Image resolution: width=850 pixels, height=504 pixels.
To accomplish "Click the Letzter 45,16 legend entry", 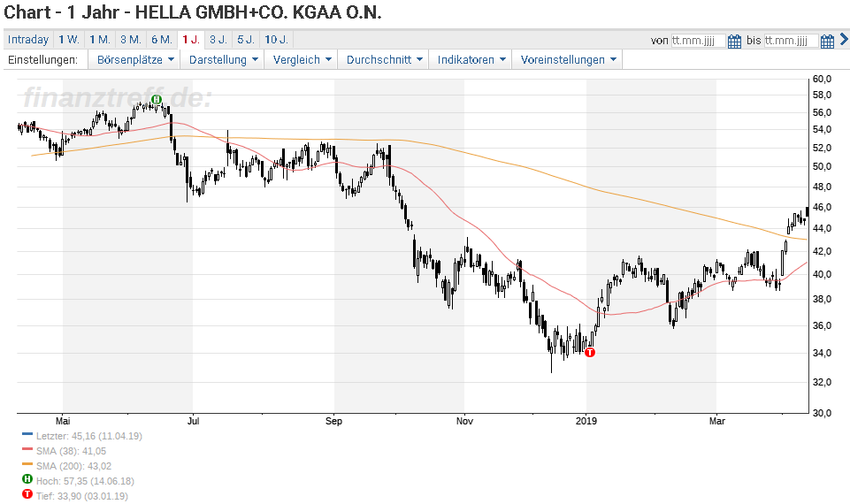I will pos(89,436).
